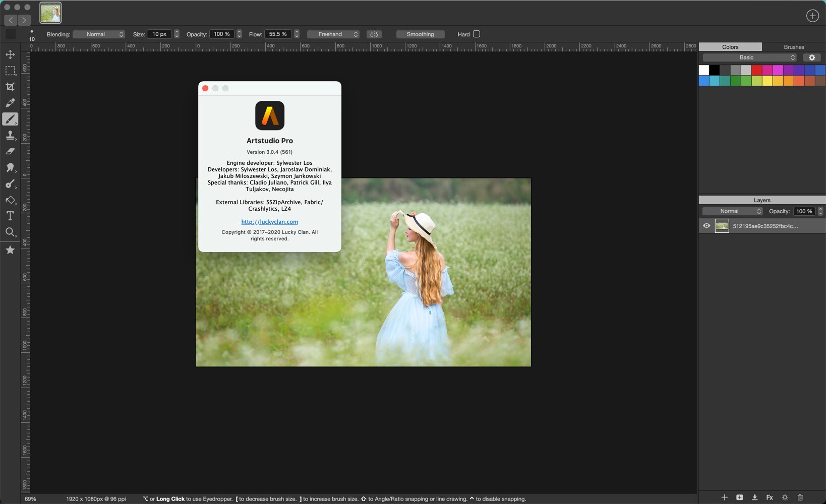Close the Artstudio Pro about dialog

point(205,88)
